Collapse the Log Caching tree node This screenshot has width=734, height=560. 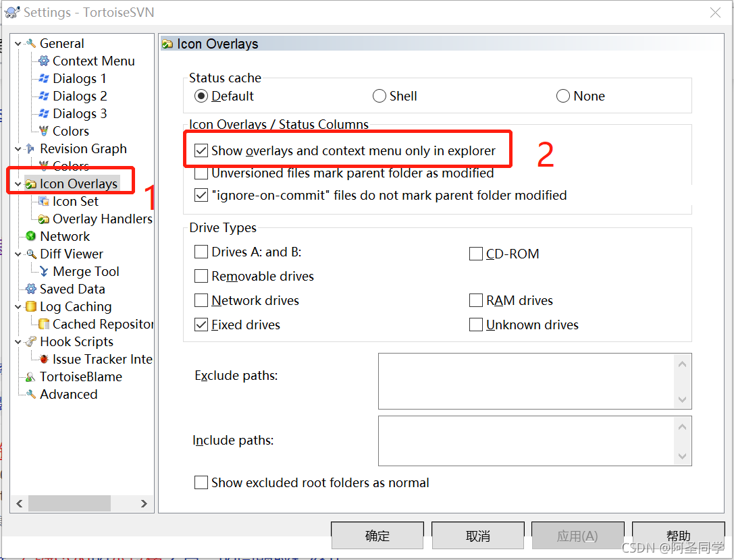click(x=18, y=307)
